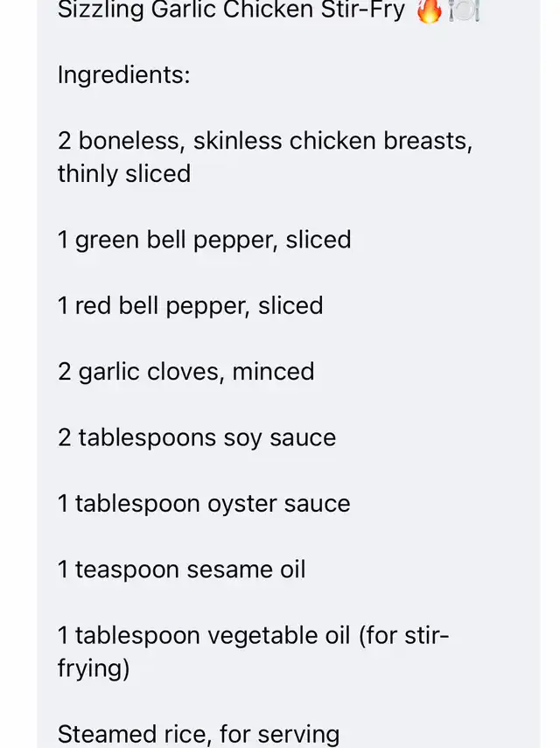
Task: Click the plate and cutlery emoji
Action: (464, 12)
